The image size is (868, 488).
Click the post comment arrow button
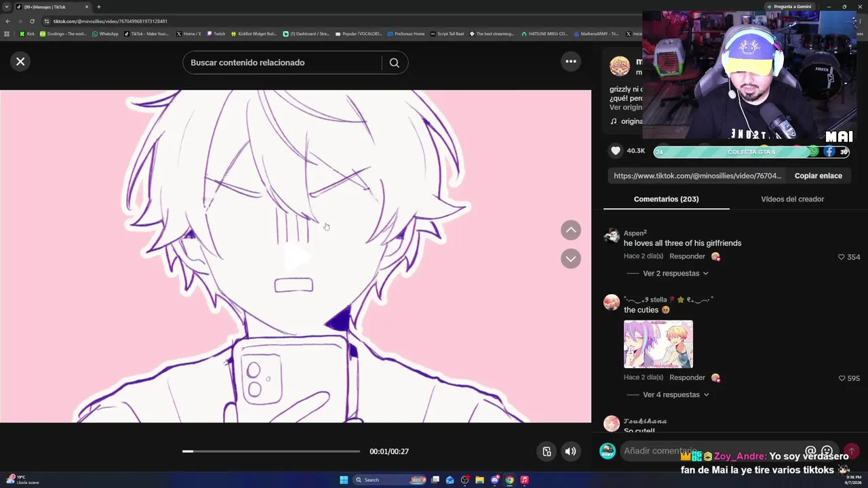point(851,451)
